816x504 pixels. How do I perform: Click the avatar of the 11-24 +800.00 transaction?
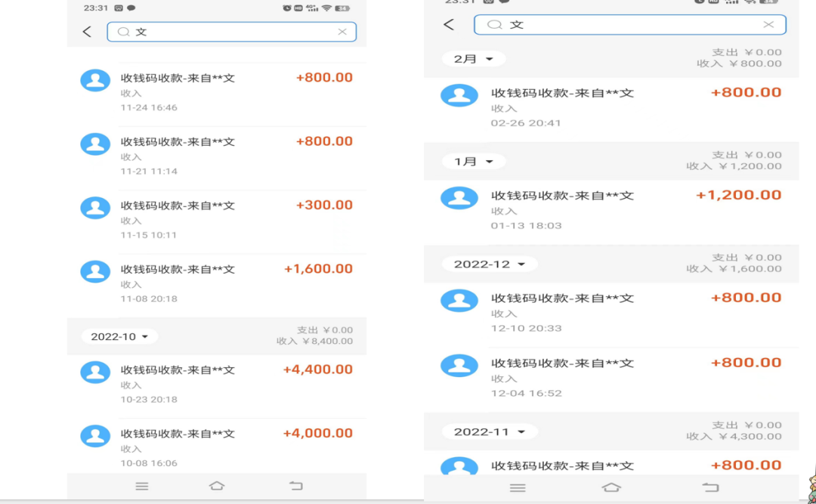(x=95, y=79)
